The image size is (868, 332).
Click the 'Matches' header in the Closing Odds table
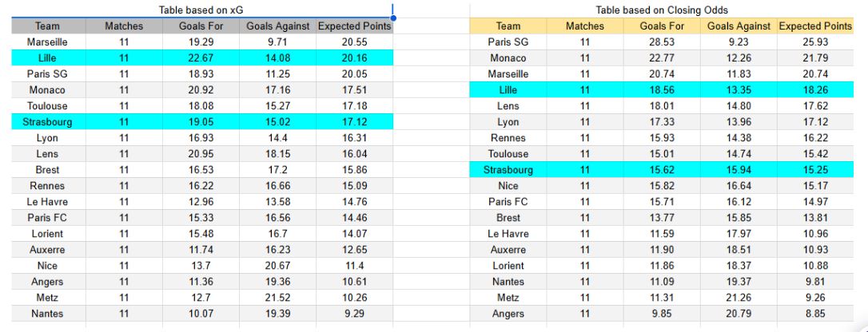pos(584,26)
